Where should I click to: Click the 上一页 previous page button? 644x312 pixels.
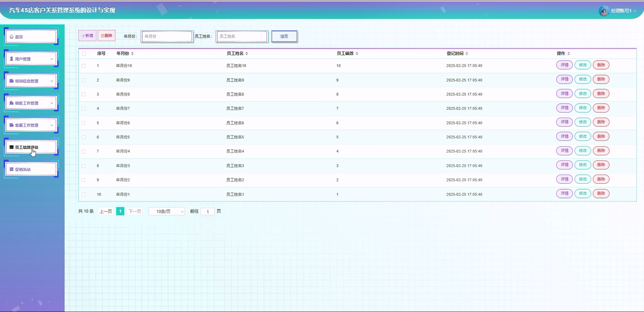click(106, 211)
